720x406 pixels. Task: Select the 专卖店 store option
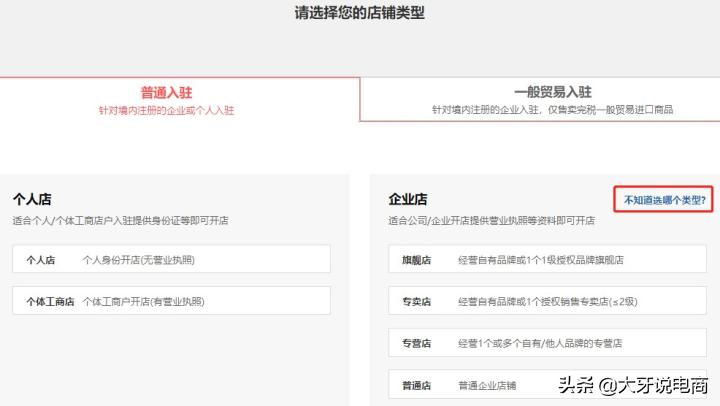coord(547,301)
